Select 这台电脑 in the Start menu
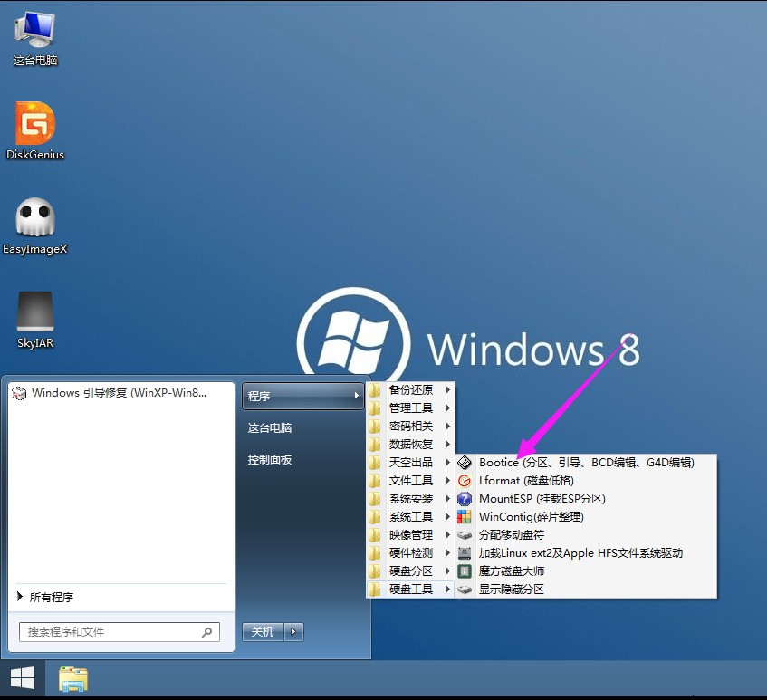Viewport: 767px width, 700px height. [271, 428]
